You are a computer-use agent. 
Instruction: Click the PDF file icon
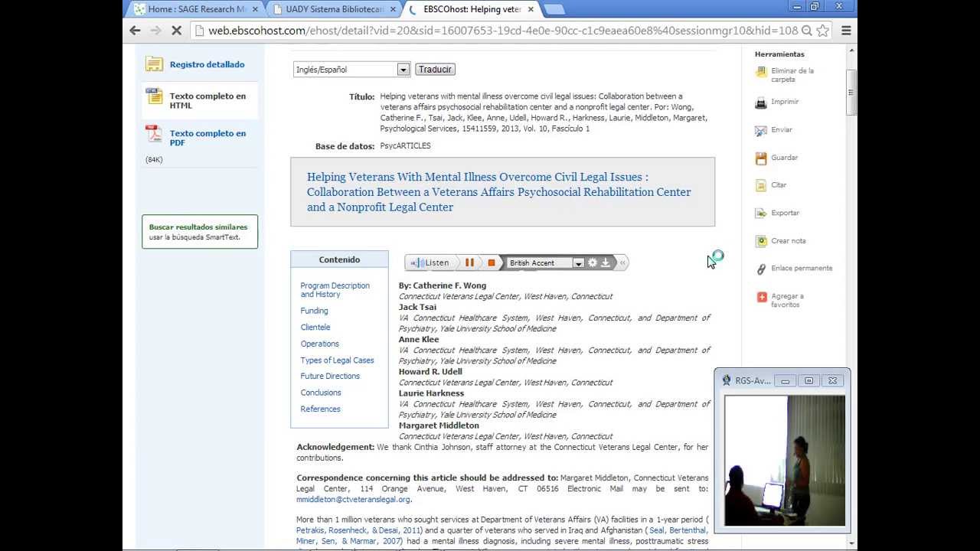coord(154,135)
